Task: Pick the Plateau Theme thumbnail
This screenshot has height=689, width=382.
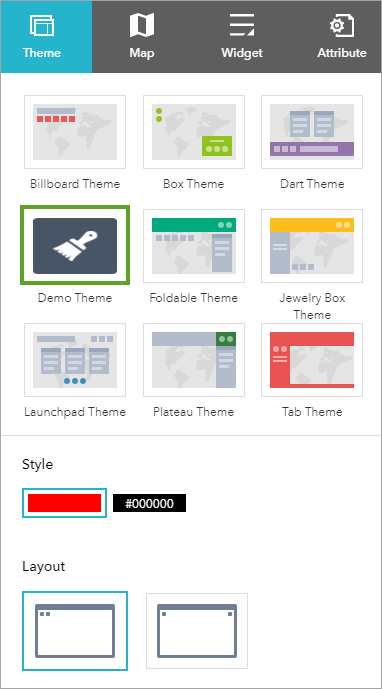Action: coord(194,360)
